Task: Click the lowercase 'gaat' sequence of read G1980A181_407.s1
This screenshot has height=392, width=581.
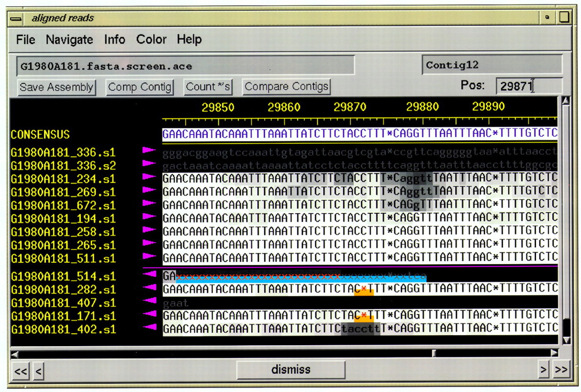Action: [176, 304]
